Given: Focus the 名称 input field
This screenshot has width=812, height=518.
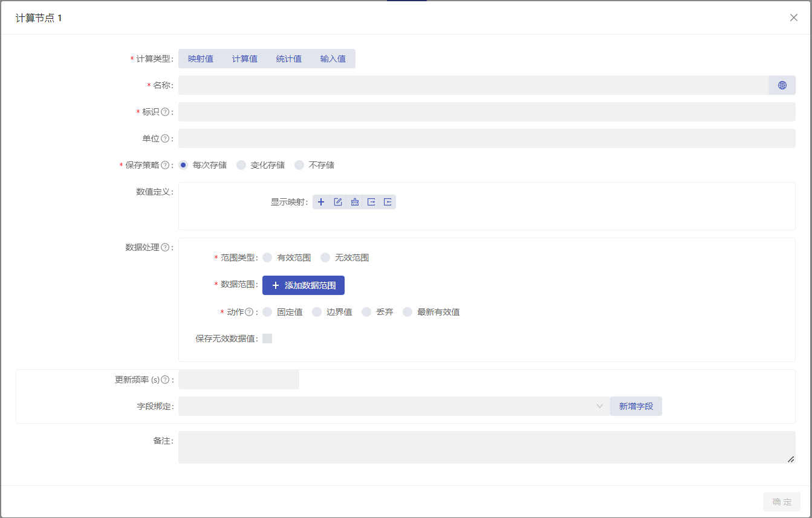Looking at the screenshot, I should [473, 85].
